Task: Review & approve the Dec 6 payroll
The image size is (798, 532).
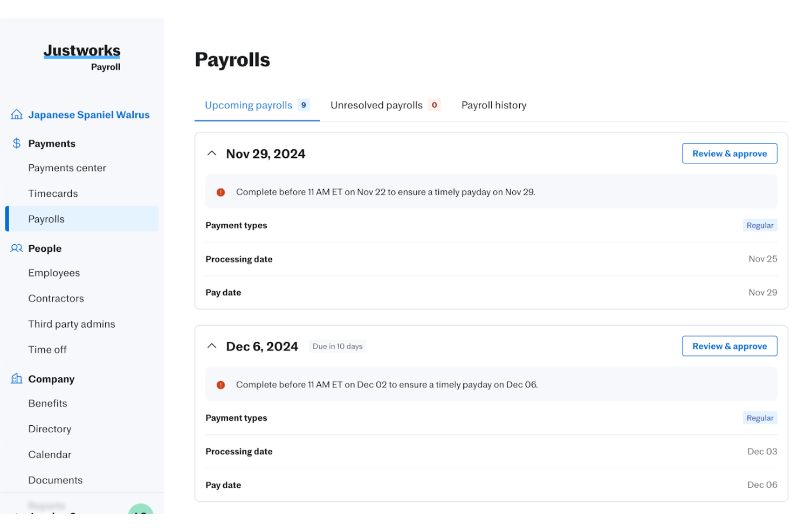Action: 729,346
